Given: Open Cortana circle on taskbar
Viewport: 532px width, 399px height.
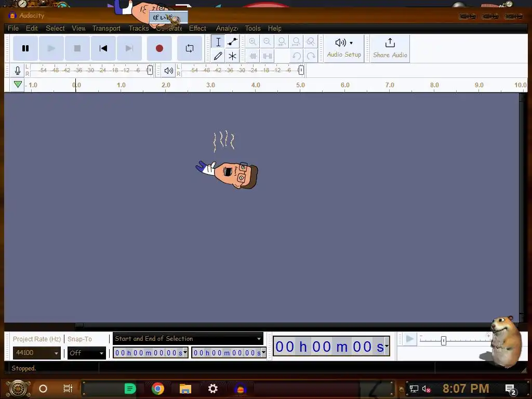Looking at the screenshot, I should (43, 389).
